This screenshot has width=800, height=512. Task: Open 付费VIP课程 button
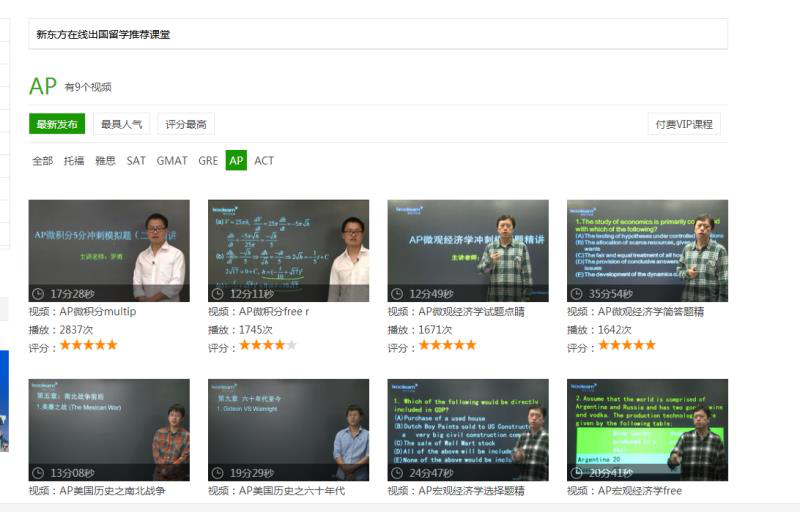[684, 124]
